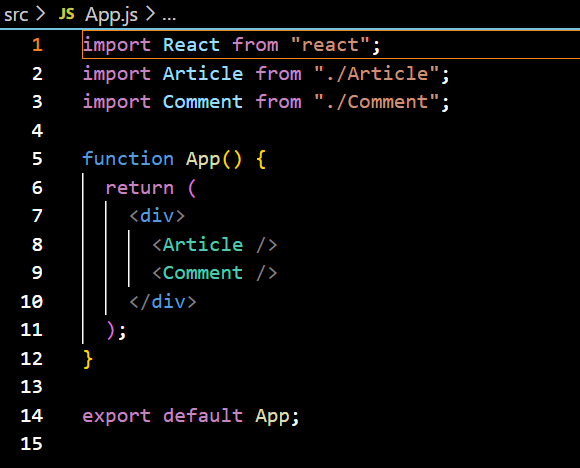This screenshot has width=580, height=468.
Task: Click the from keyword on line 3
Action: (x=278, y=102)
